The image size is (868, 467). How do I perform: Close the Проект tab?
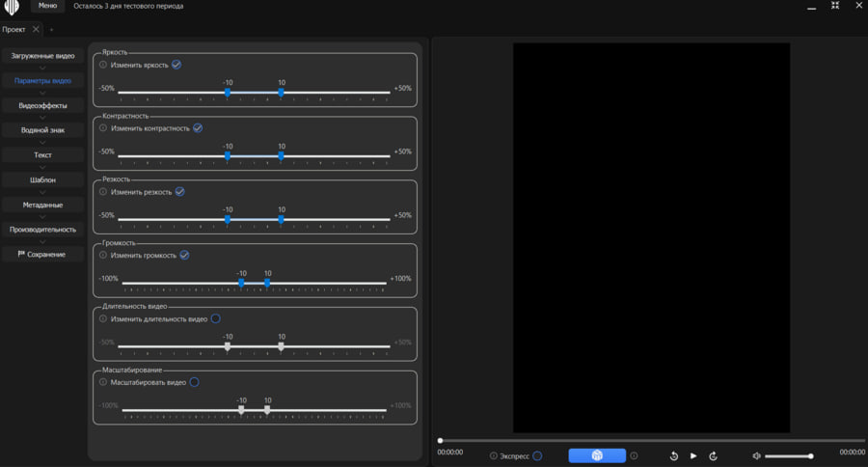36,30
